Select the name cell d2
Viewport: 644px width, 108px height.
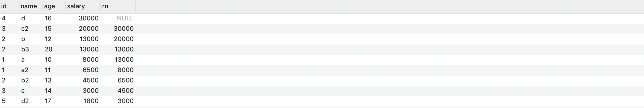click(31, 101)
